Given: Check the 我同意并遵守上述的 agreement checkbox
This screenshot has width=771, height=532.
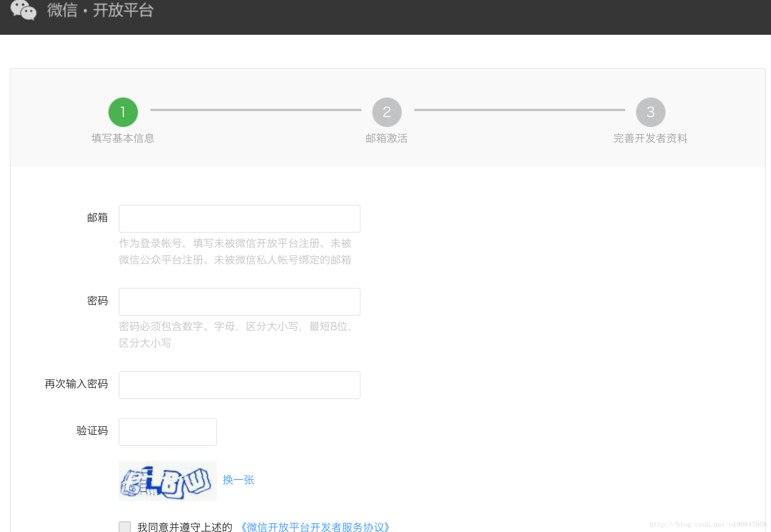Looking at the screenshot, I should 125,527.
